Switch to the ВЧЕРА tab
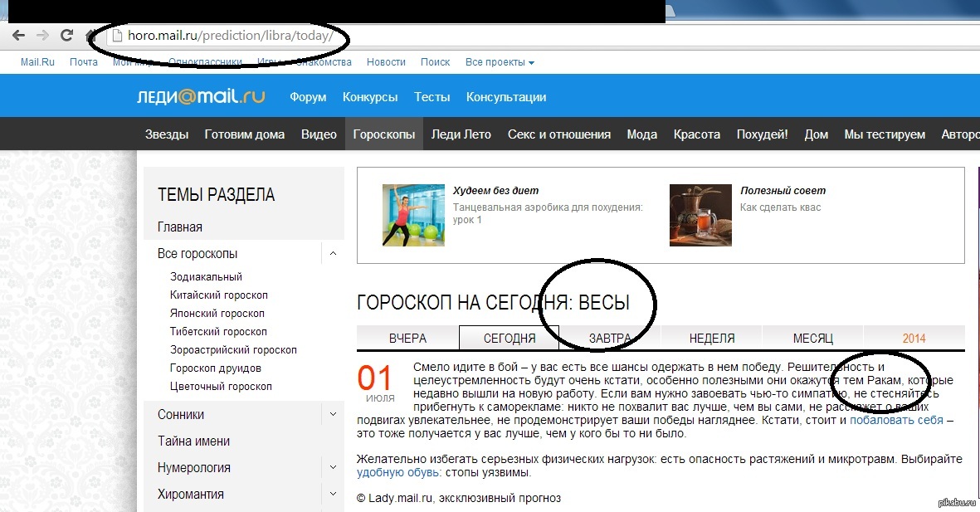This screenshot has width=980, height=512. (x=407, y=339)
